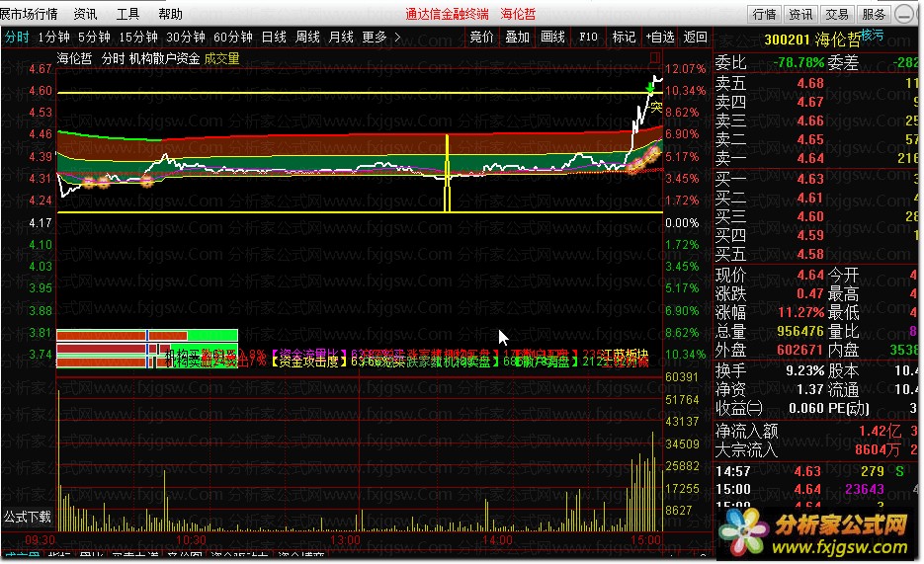
Task: Open the 工具 menu
Action: tap(127, 14)
